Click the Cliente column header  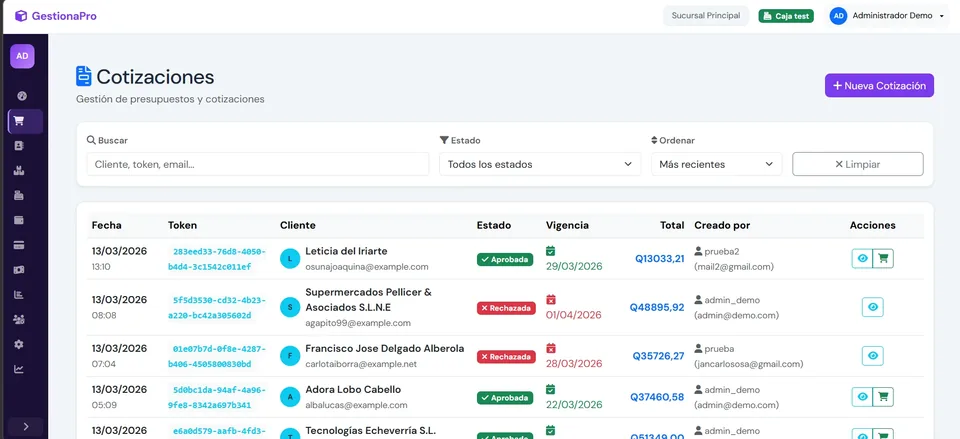coord(298,225)
